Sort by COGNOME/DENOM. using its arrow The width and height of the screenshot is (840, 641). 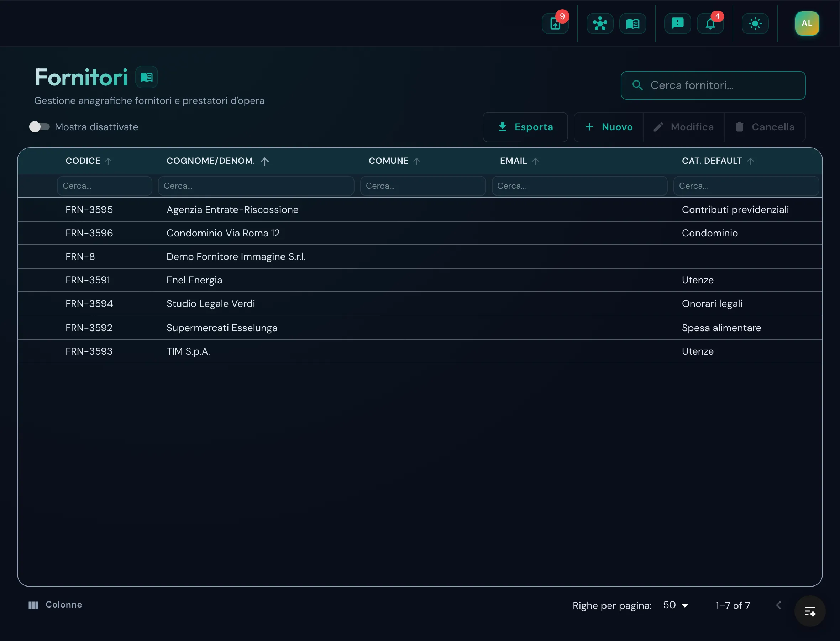point(264,161)
